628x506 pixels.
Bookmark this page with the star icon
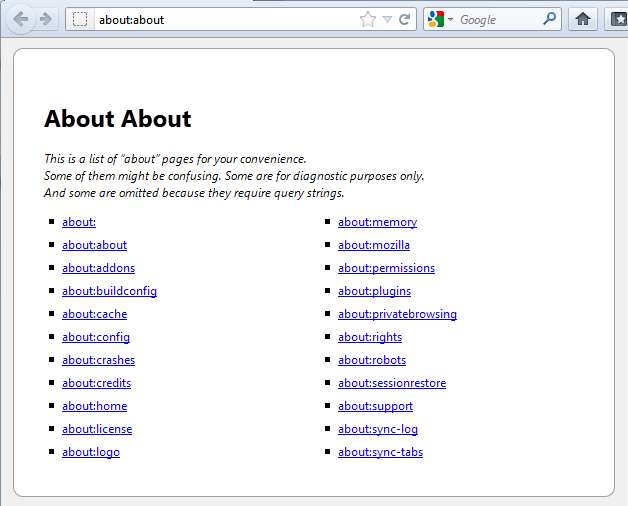pos(368,19)
